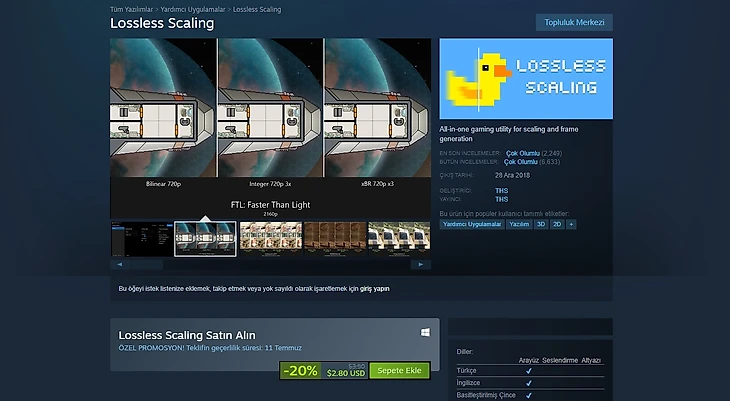Open the settings window screenshot thumbnail

point(142,239)
